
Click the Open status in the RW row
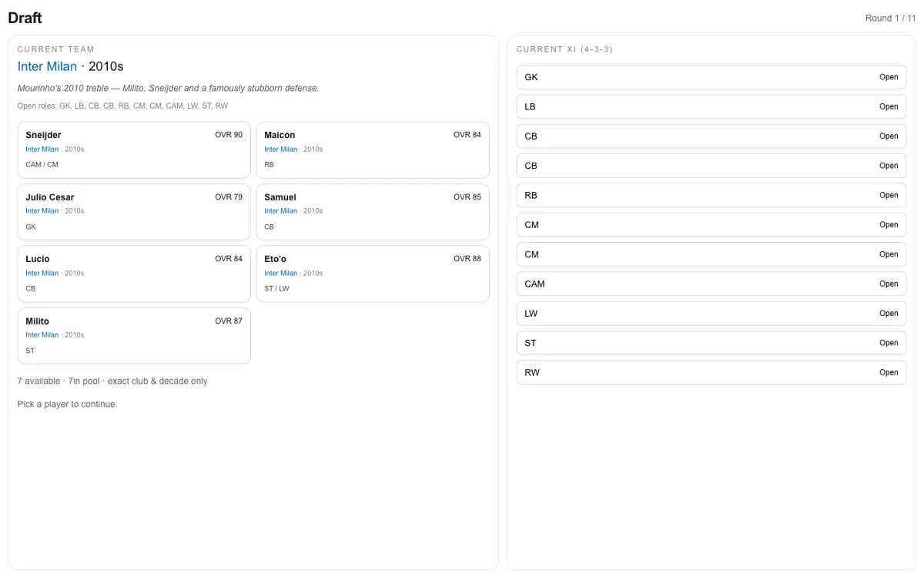point(889,372)
